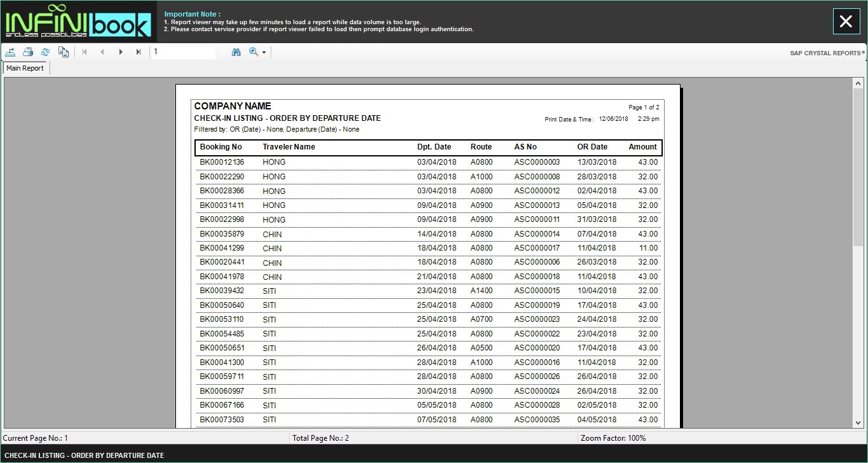Click the 'Total Page No.: 2' status
Image resolution: width=868 pixels, height=463 pixels.
coord(321,438)
